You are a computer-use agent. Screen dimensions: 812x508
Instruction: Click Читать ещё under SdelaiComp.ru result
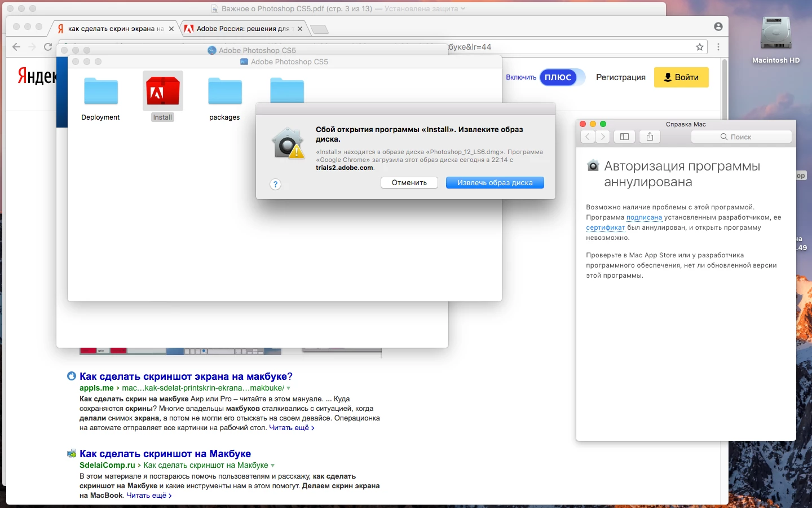149,496
